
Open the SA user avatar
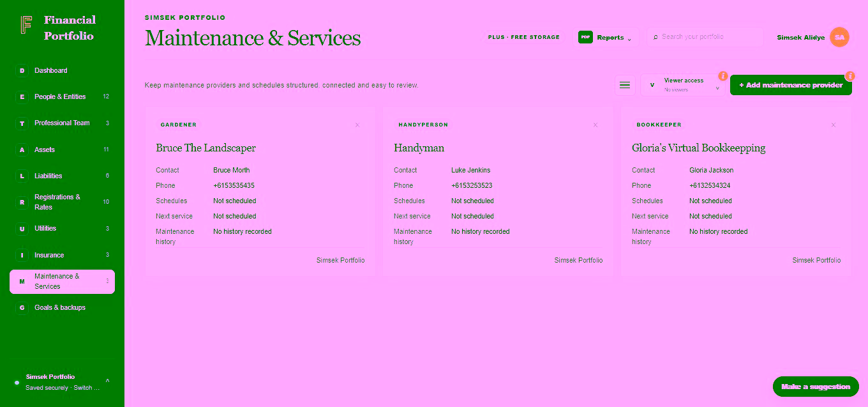[839, 37]
